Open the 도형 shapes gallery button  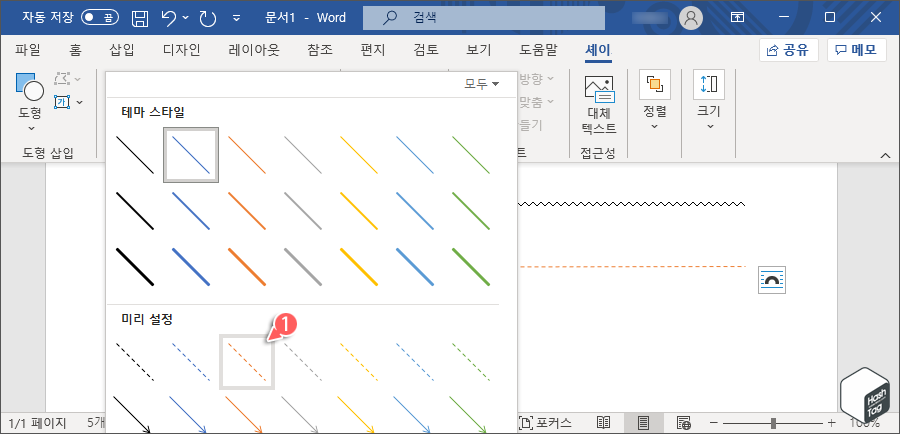point(30,102)
